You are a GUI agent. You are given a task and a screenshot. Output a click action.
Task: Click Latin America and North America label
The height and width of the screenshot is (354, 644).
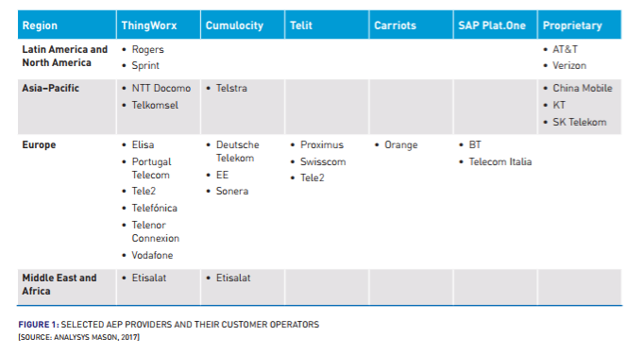pyautogui.click(x=65, y=56)
